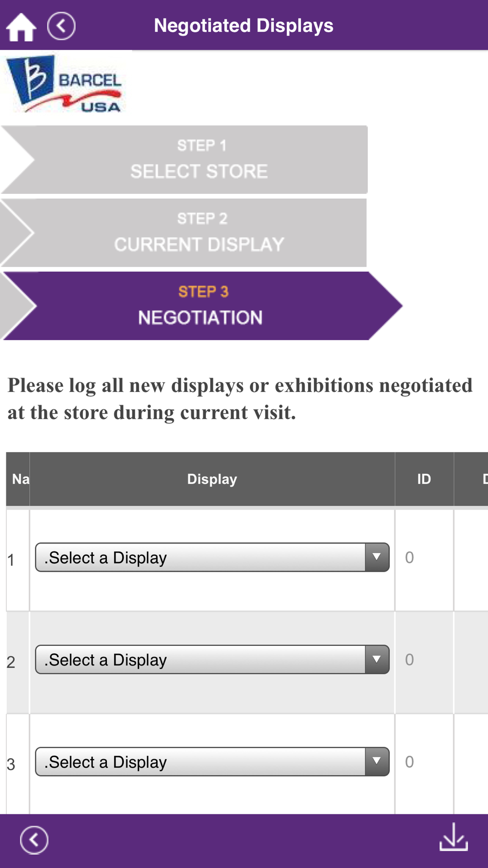
Task: Click the back arrow in bottom bar
Action: click(34, 840)
